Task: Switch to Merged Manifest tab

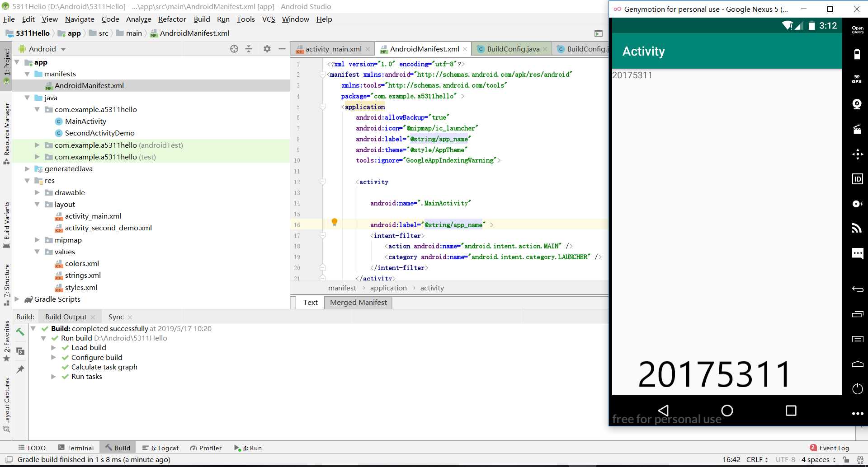Action: coord(358,303)
